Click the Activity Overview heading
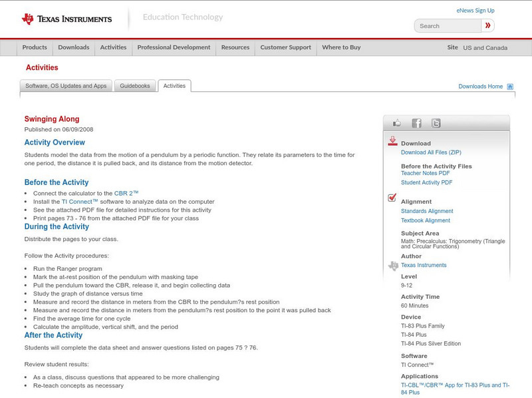Image resolution: width=532 pixels, height=398 pixels. click(x=55, y=142)
